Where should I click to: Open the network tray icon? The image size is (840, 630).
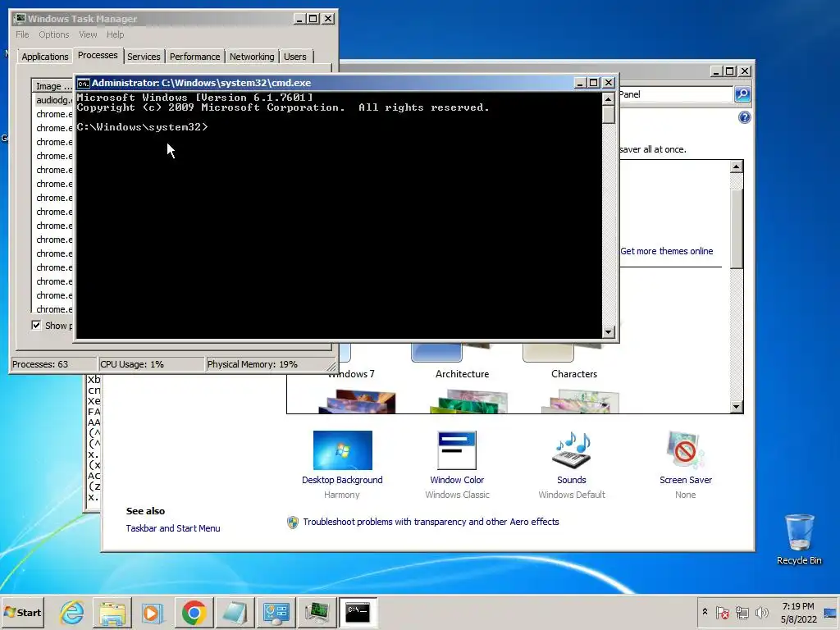[742, 612]
